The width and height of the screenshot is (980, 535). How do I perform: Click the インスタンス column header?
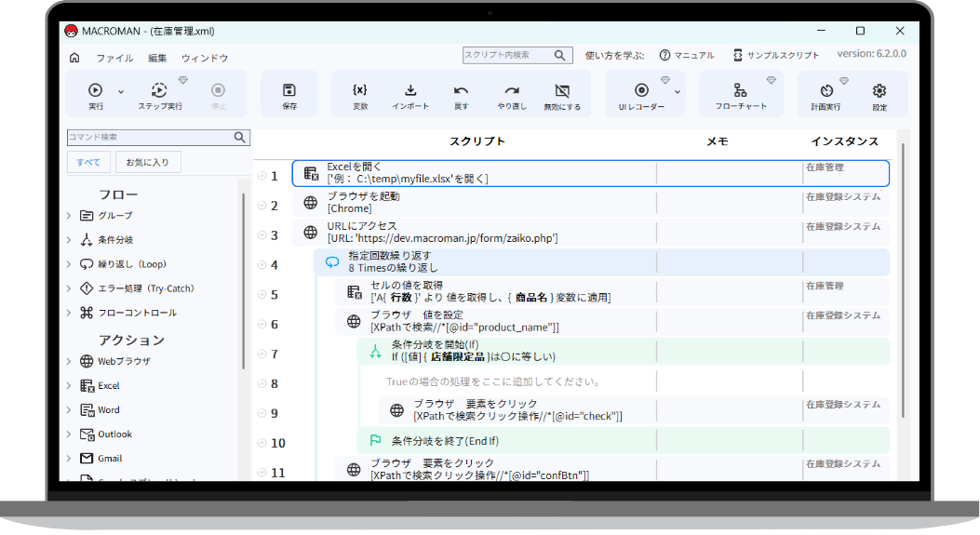tap(844, 141)
